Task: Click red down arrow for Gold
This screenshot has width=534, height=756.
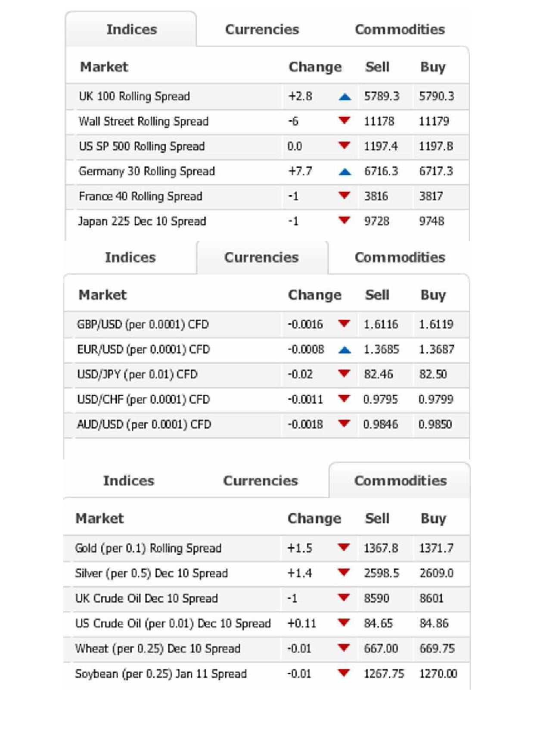Action: point(344,547)
